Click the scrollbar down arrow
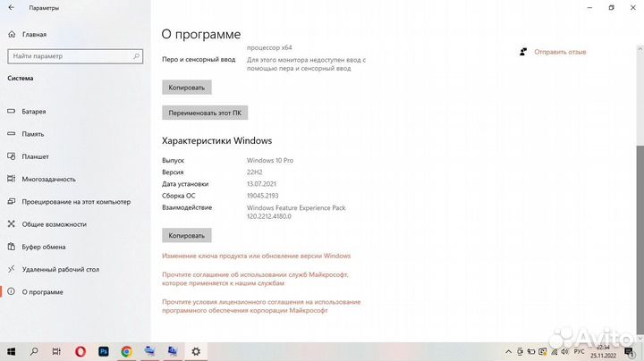Image resolution: width=644 pixels, height=361 pixels. click(640, 338)
